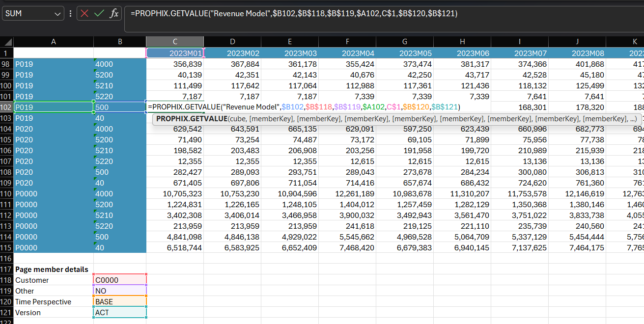Select column C header

[x=175, y=42]
